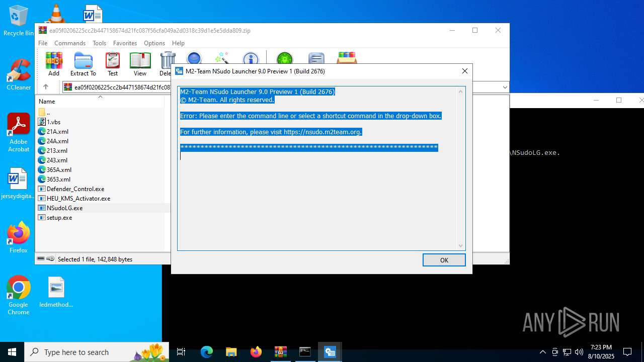
Task: Close the NSudo Launcher dialog
Action: 465,71
